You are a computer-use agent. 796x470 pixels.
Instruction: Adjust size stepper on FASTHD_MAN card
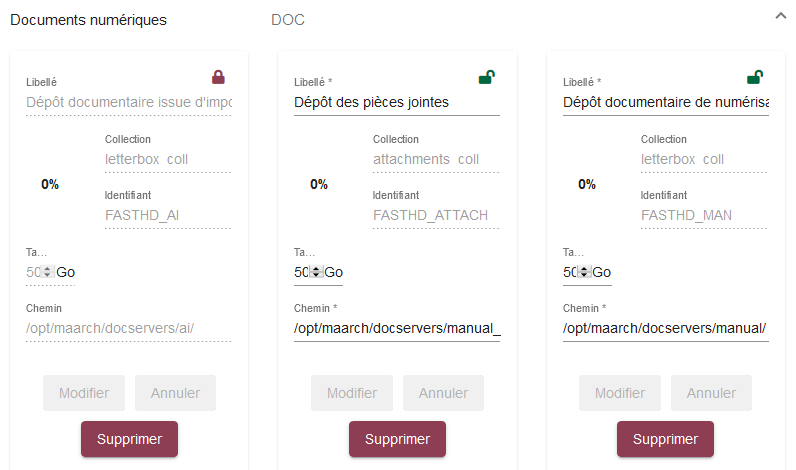(585, 272)
